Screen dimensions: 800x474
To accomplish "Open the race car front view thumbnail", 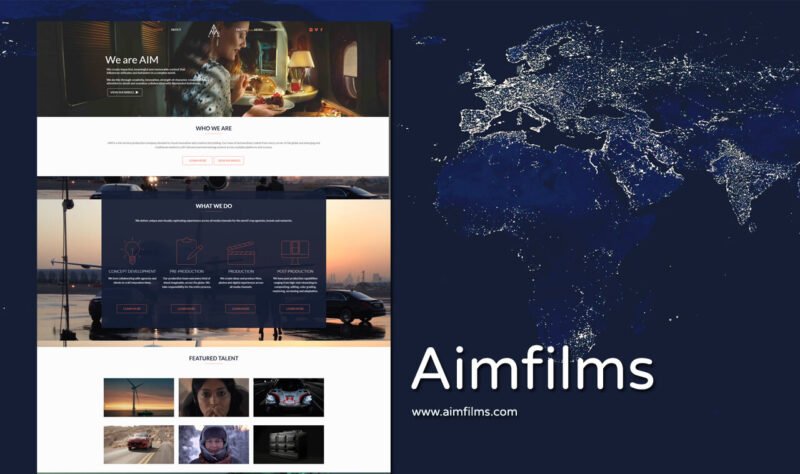I will tap(288, 397).
